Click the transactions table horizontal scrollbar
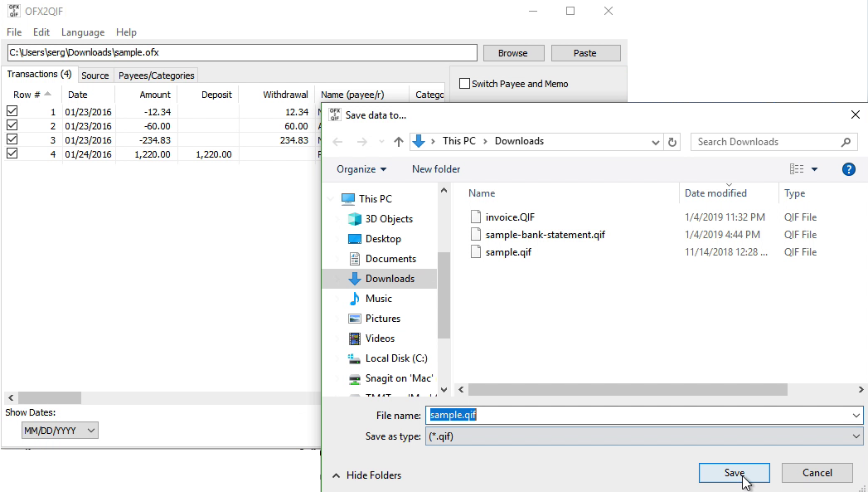This screenshot has height=492, width=868. (x=50, y=397)
